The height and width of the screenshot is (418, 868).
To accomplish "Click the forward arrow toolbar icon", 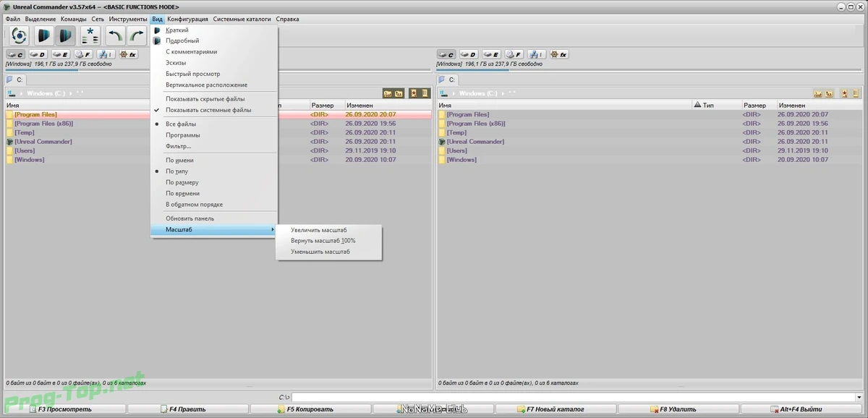I will 137,35.
